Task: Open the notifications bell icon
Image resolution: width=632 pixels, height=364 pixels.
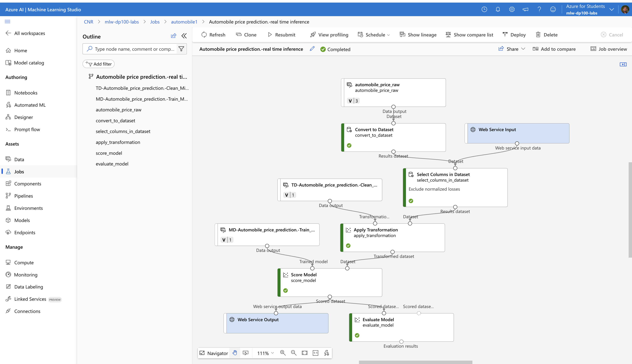Action: click(498, 9)
